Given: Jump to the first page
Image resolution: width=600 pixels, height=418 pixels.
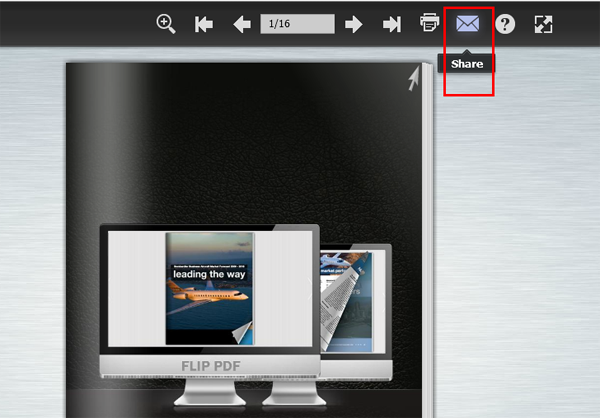Looking at the screenshot, I should pyautogui.click(x=204, y=24).
